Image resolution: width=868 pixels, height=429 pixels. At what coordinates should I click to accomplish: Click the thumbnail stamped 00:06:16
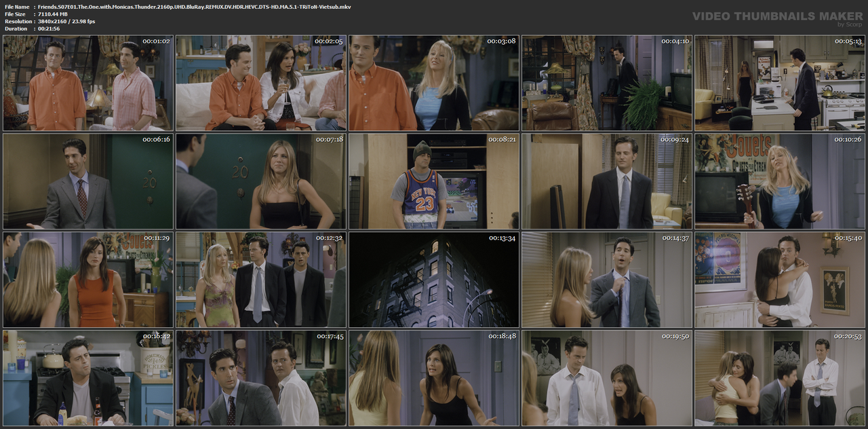tap(88, 181)
